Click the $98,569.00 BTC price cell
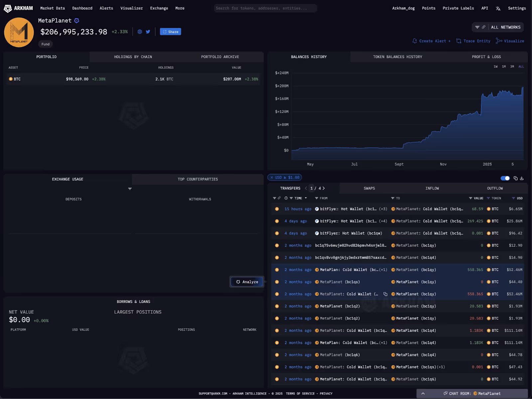The width and height of the screenshot is (532, 399). (77, 79)
